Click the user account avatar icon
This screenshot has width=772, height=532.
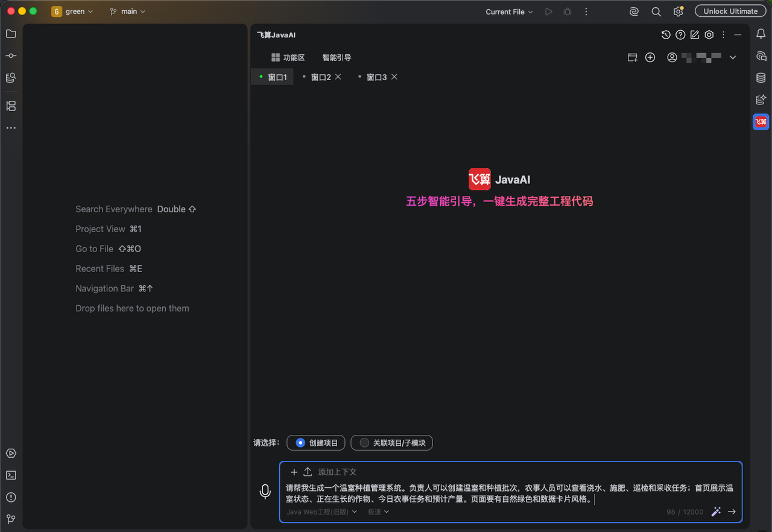coord(672,57)
